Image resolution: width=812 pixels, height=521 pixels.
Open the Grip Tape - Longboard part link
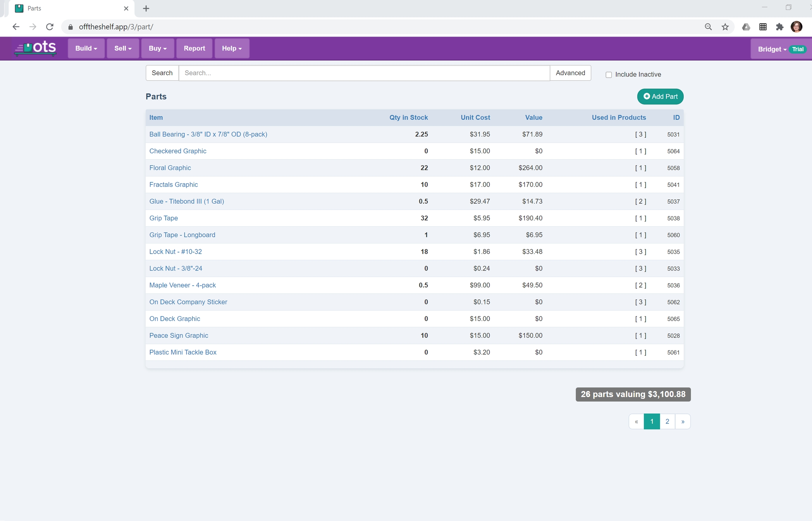(x=182, y=235)
